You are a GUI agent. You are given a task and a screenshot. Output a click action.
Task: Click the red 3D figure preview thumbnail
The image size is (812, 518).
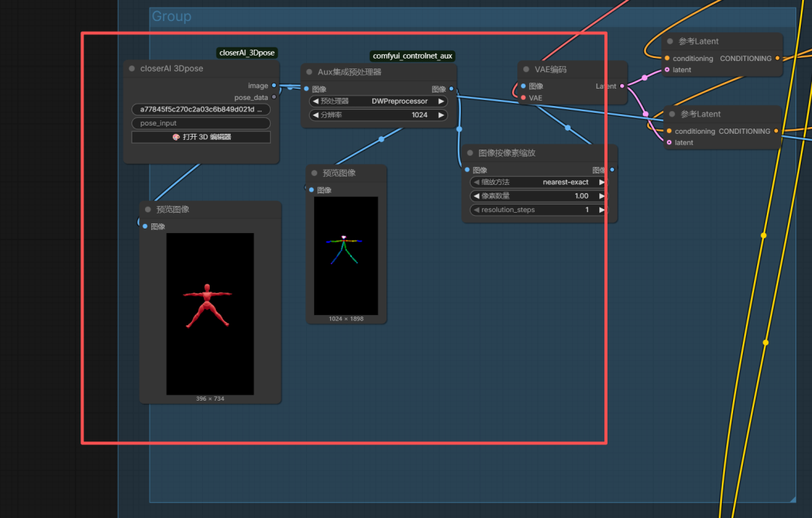(x=210, y=314)
